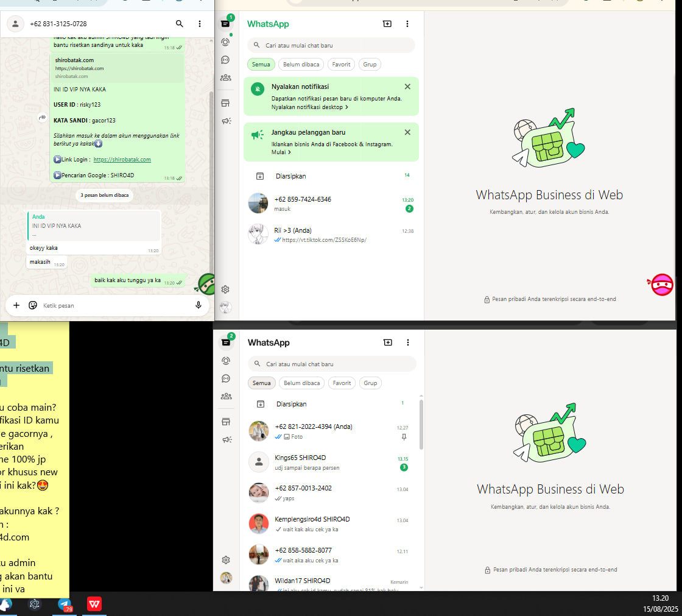682x616 pixels.
Task: Open profile picture in upper WhatsApp sidebar
Action: coord(225,307)
